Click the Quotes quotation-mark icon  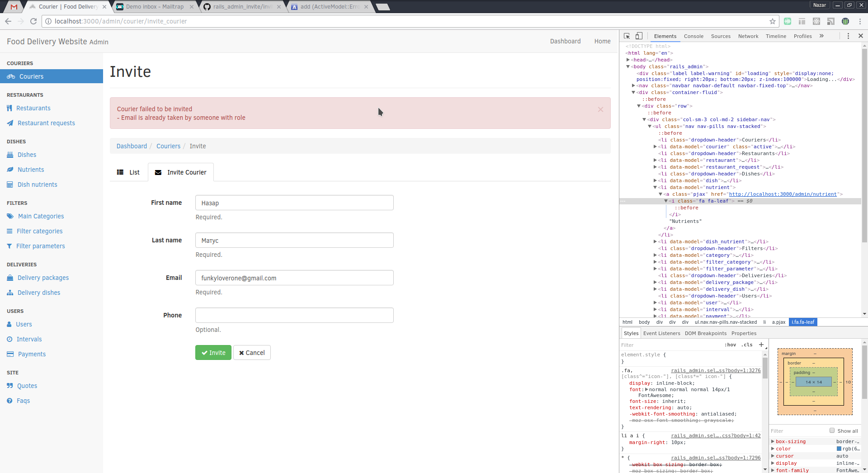click(x=10, y=386)
